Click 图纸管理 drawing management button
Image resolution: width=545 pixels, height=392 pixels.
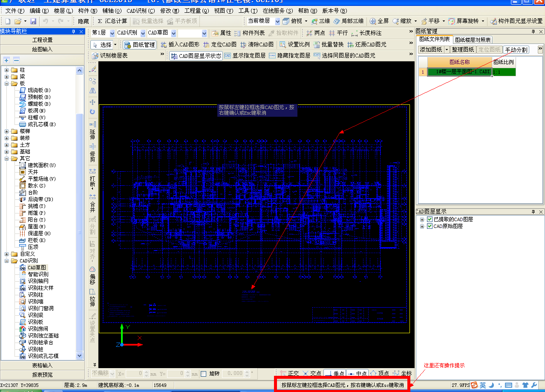tap(140, 44)
